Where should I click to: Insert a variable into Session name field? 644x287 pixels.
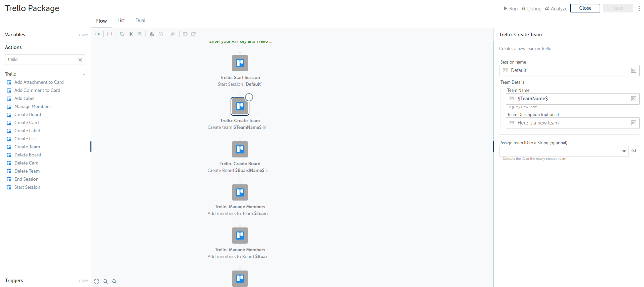pos(634,70)
